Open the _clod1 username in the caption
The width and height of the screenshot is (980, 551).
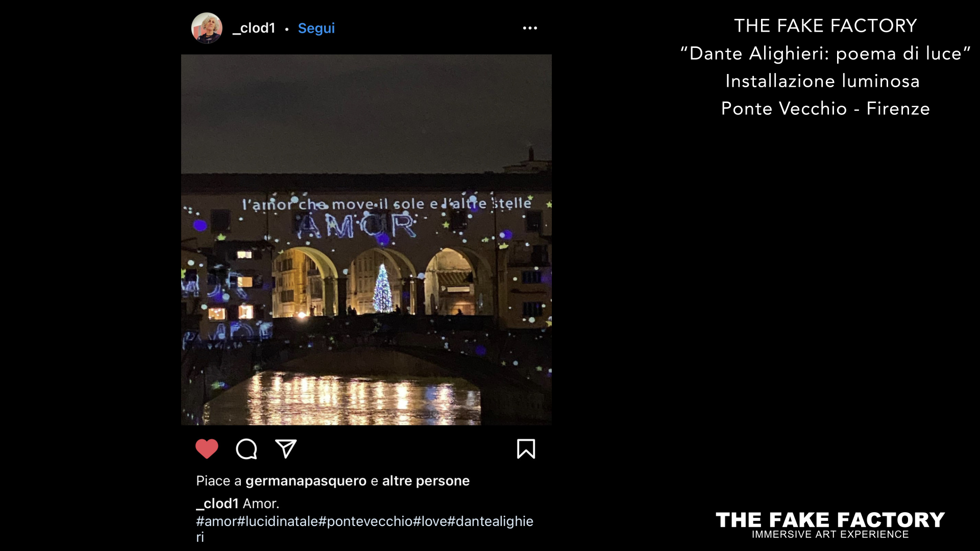coord(217,504)
